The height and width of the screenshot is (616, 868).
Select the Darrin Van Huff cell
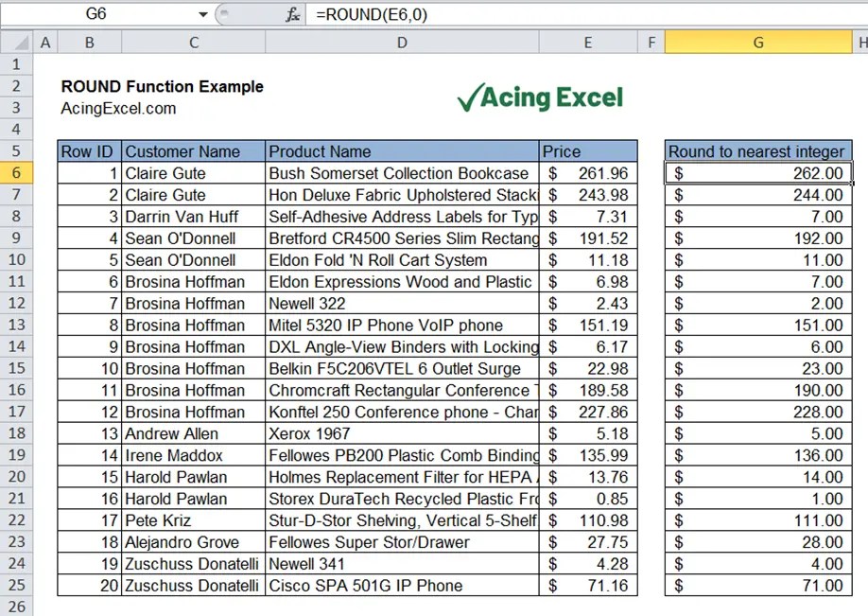[193, 216]
